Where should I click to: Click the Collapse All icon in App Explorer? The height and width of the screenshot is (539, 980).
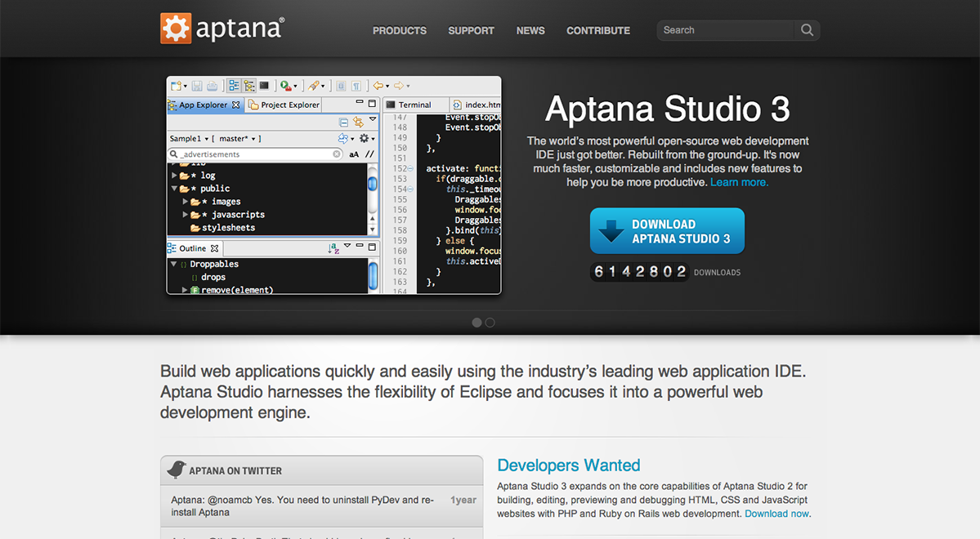(x=343, y=122)
